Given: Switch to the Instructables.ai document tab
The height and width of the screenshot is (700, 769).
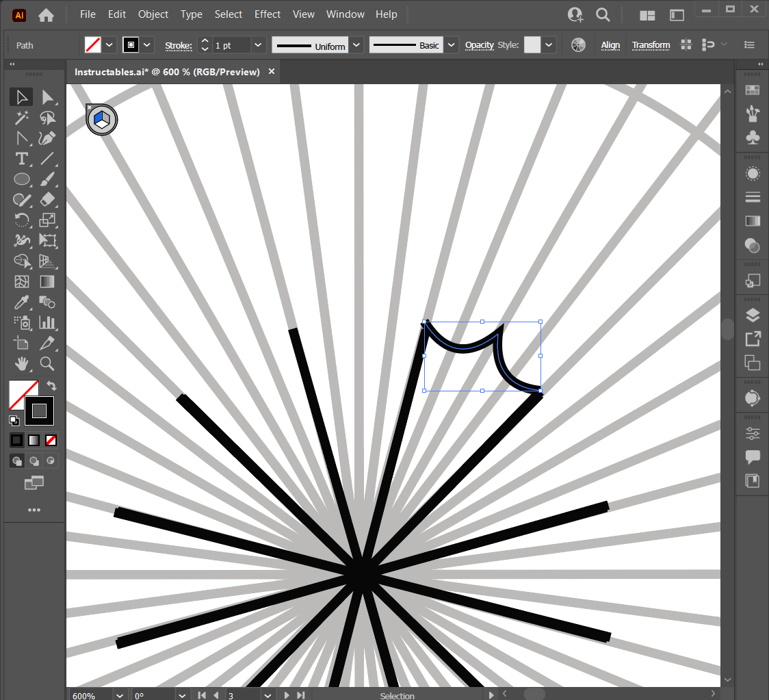Looking at the screenshot, I should 167,72.
